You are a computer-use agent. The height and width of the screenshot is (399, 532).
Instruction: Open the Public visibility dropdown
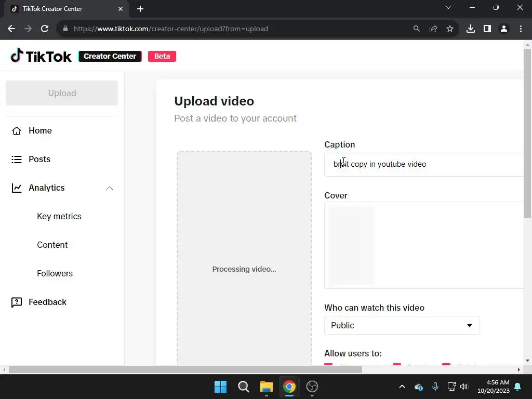[402, 325]
